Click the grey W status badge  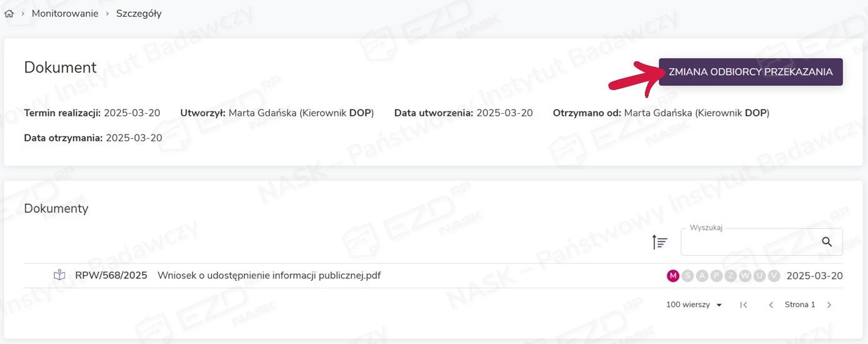(x=745, y=276)
